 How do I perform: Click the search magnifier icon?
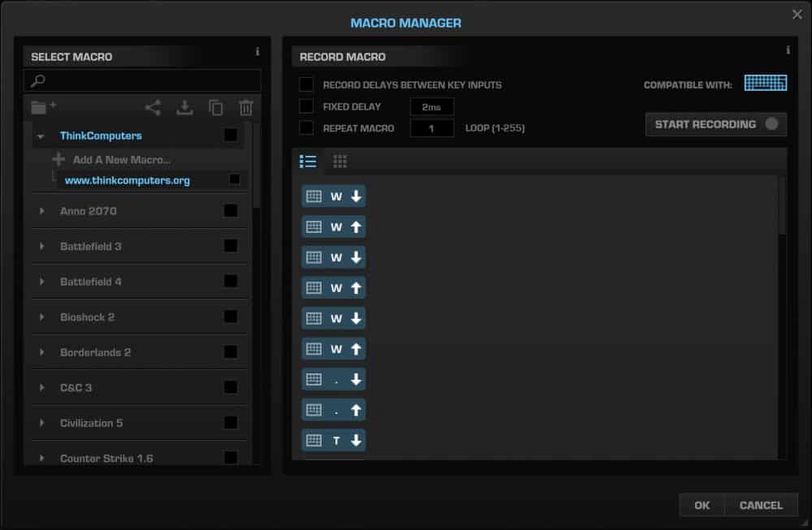click(x=38, y=80)
